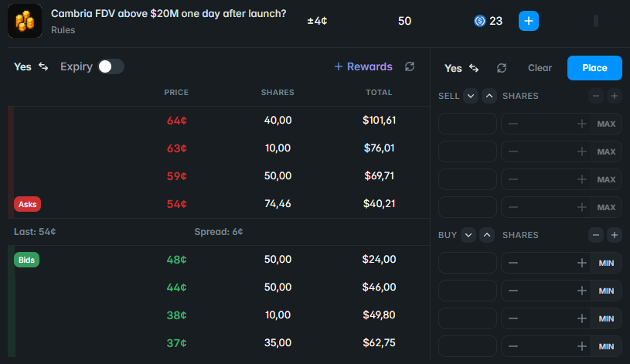Click the red Asks label badge

tap(27, 204)
